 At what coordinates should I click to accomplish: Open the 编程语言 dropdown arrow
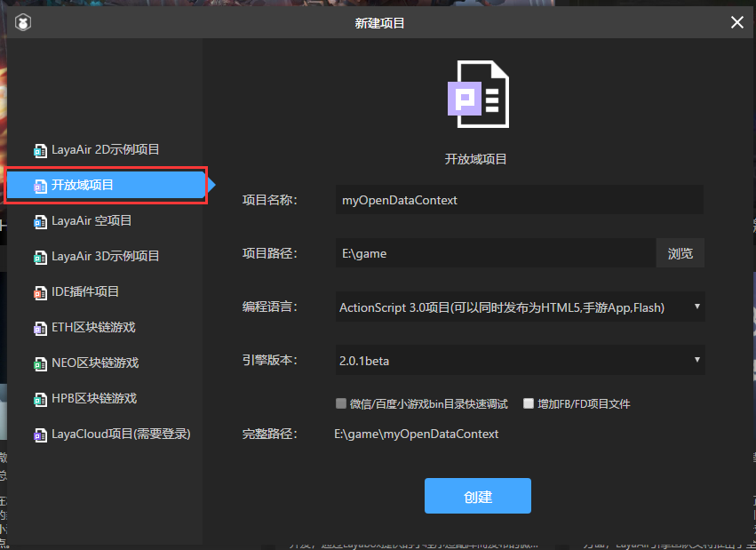(696, 306)
